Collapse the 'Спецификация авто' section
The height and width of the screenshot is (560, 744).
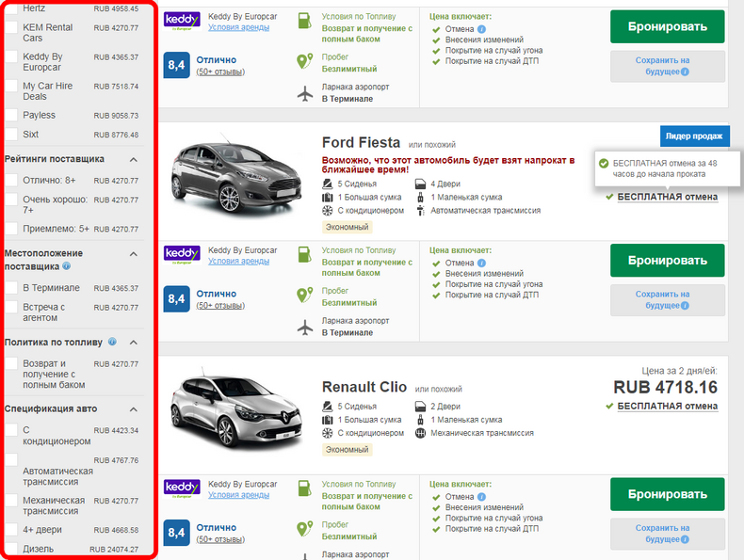(134, 409)
